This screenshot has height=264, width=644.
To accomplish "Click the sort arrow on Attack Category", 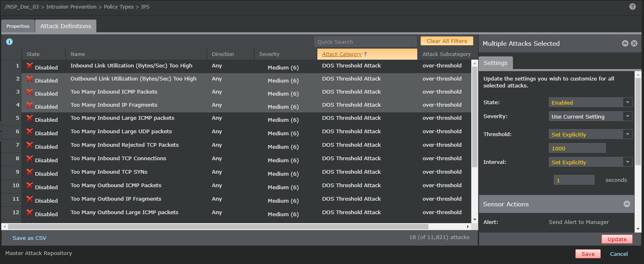I will click(x=365, y=54).
